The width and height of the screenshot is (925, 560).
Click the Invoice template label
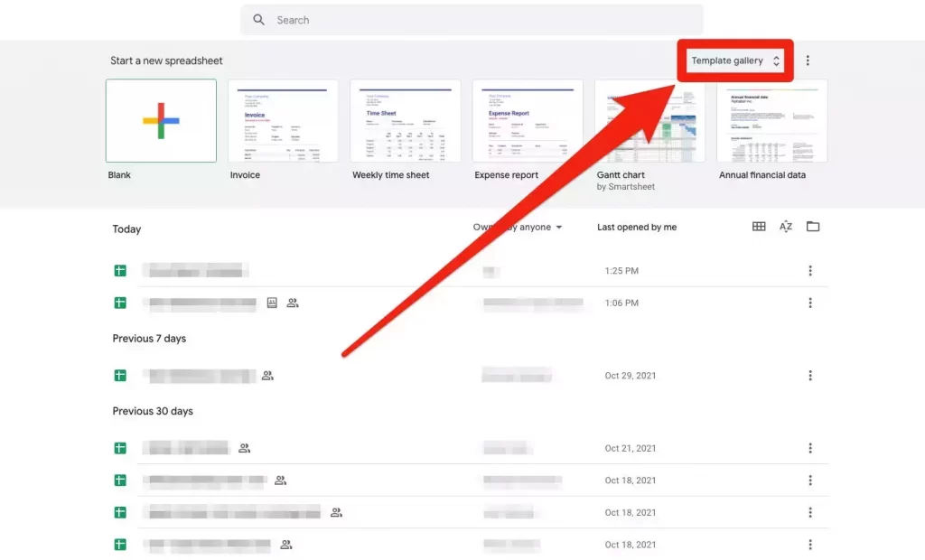(x=245, y=175)
